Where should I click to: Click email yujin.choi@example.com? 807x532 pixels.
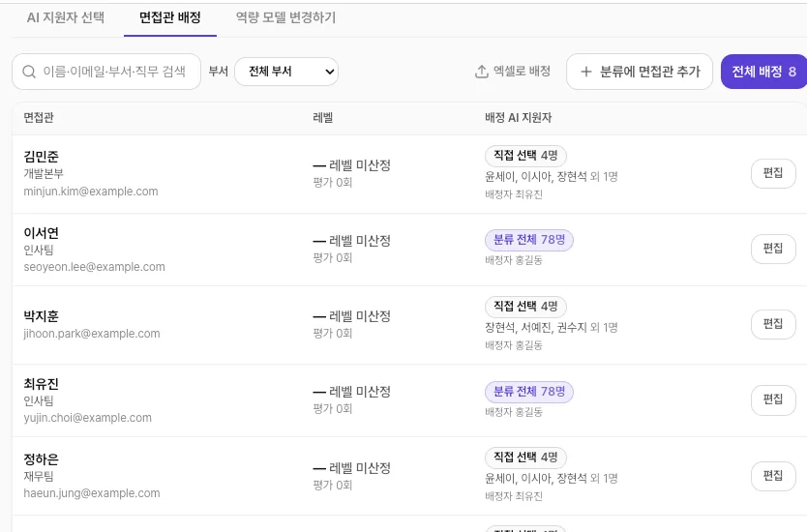[x=87, y=418]
